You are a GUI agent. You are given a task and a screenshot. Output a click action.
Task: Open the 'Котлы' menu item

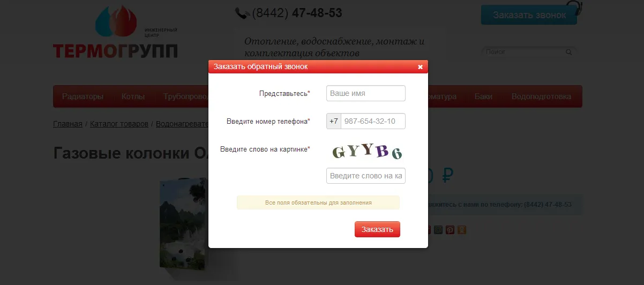click(x=133, y=96)
